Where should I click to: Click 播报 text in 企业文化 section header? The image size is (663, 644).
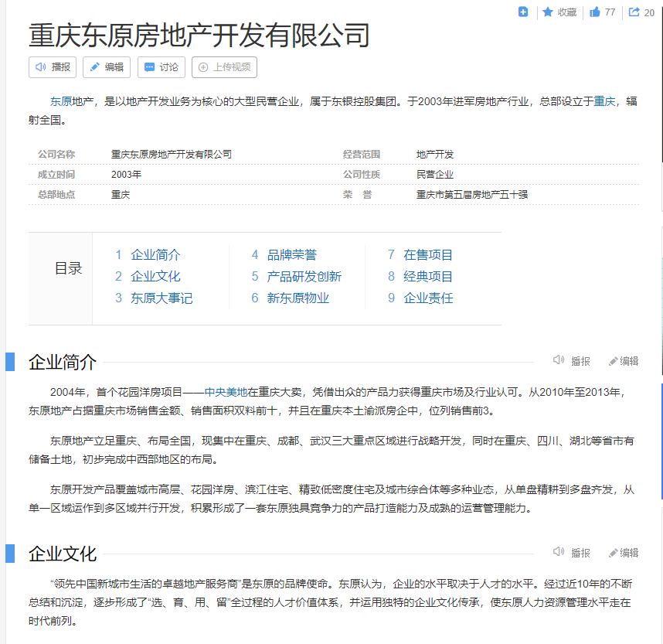click(580, 553)
